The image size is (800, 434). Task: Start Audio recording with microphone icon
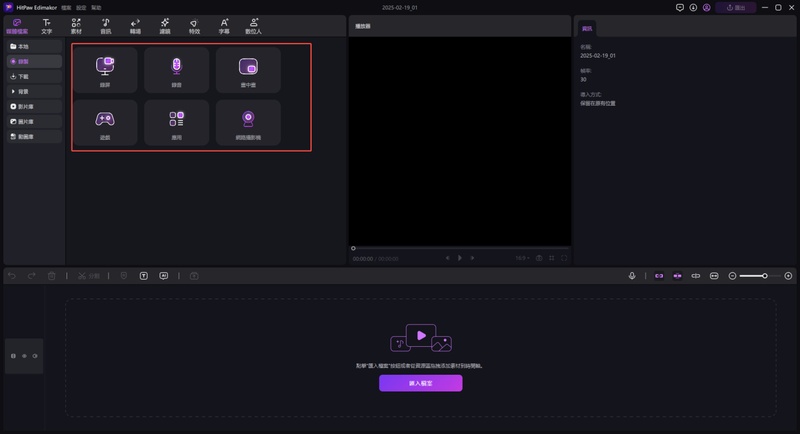(x=177, y=70)
